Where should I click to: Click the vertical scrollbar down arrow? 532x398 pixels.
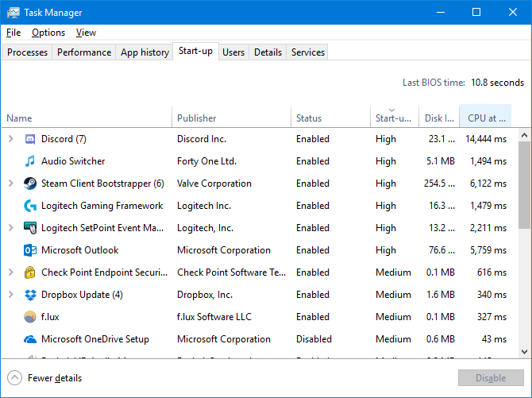pyautogui.click(x=524, y=350)
